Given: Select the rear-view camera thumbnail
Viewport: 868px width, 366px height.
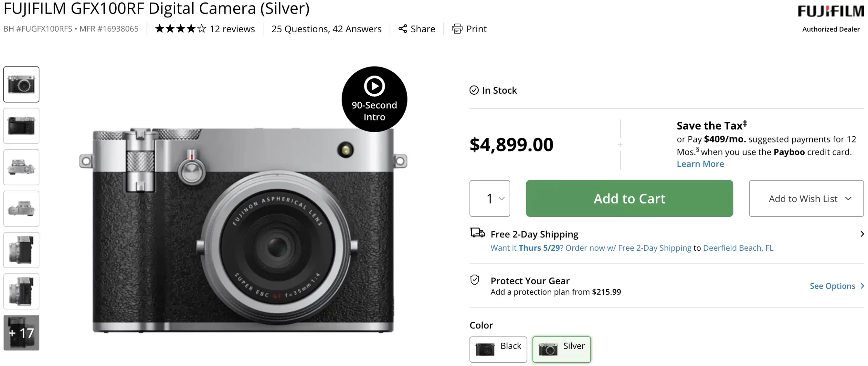Looking at the screenshot, I should (x=21, y=126).
